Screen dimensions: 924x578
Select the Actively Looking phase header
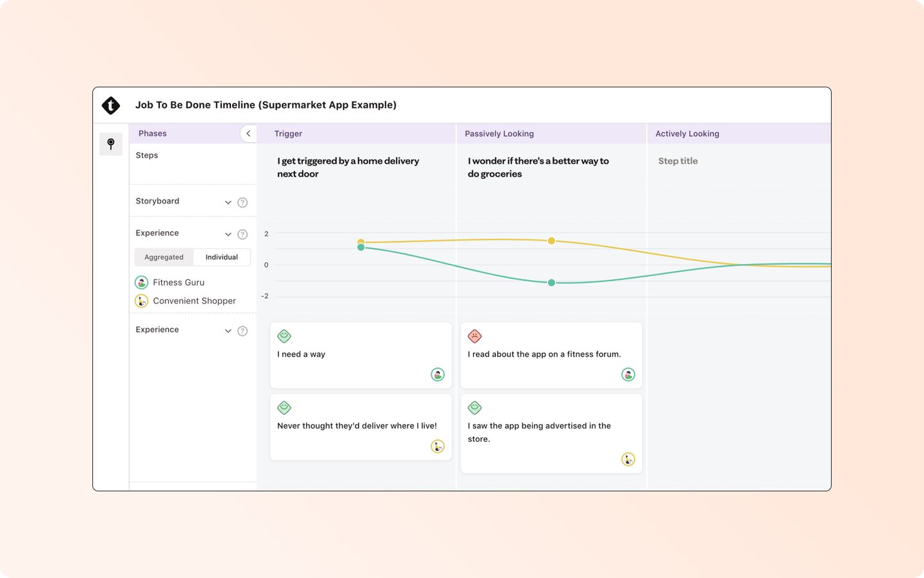point(739,134)
